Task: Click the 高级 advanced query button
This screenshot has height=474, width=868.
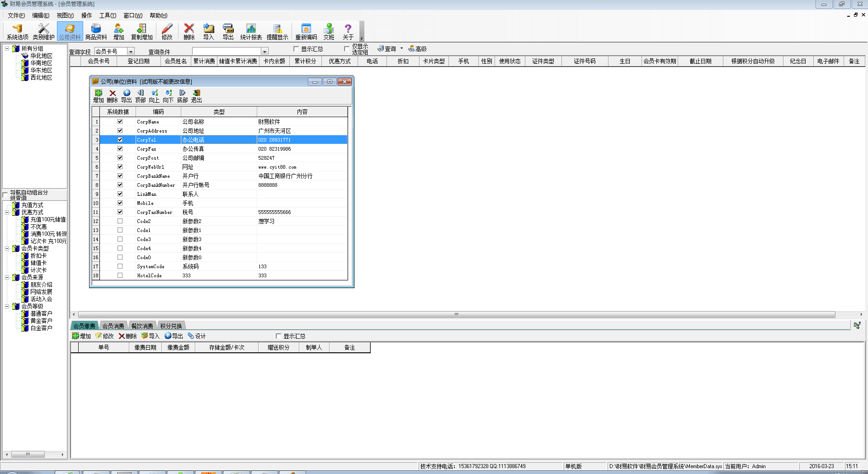Action: click(x=417, y=49)
